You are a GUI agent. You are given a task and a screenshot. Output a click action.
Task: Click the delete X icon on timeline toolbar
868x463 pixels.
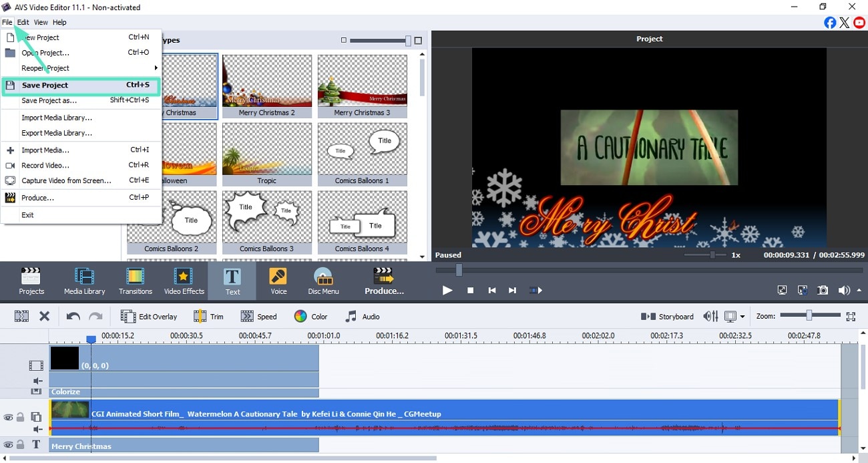pos(44,317)
